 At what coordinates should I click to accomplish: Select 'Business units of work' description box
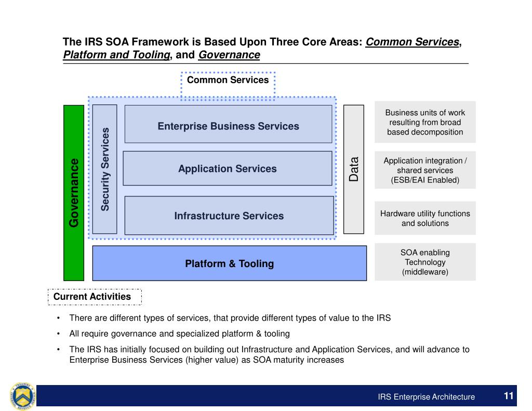click(425, 122)
